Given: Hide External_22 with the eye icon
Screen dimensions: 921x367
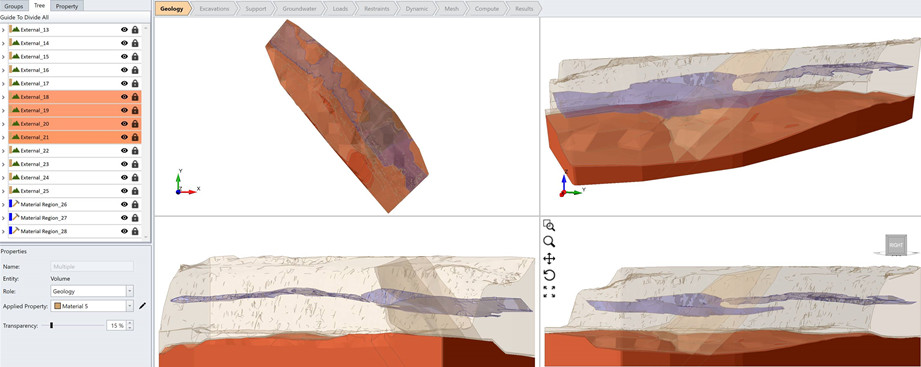Looking at the screenshot, I should (x=125, y=151).
